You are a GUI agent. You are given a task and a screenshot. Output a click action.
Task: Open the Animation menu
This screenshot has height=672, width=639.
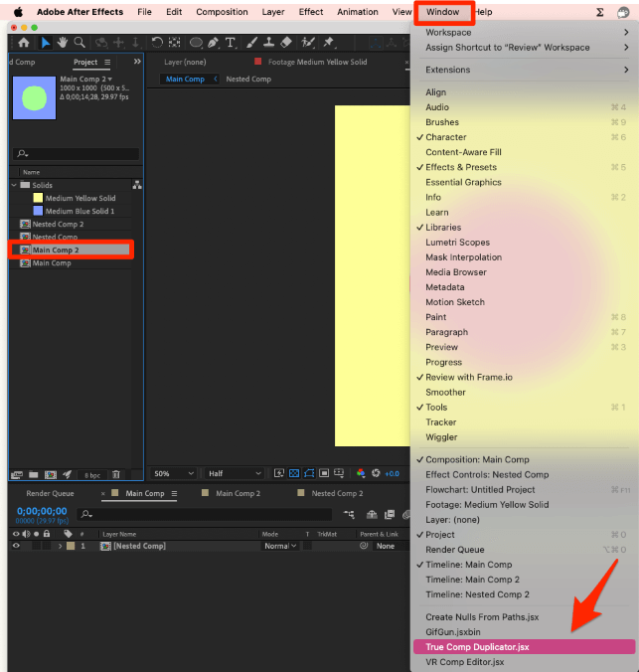pyautogui.click(x=358, y=12)
